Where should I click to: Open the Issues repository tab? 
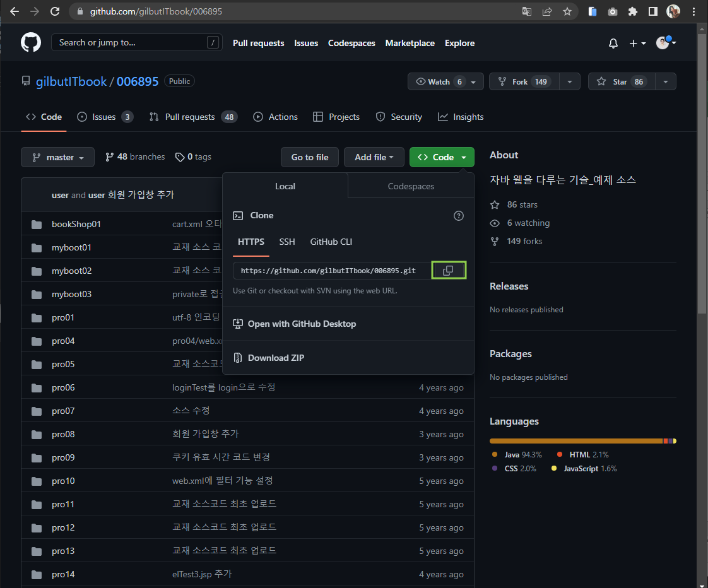click(105, 117)
